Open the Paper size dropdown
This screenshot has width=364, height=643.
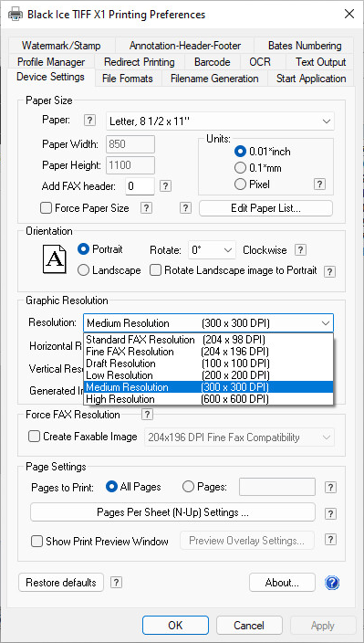pos(220,121)
